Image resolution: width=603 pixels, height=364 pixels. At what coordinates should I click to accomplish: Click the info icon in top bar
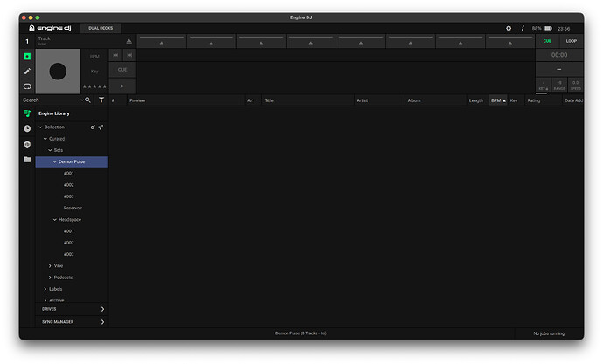[523, 28]
